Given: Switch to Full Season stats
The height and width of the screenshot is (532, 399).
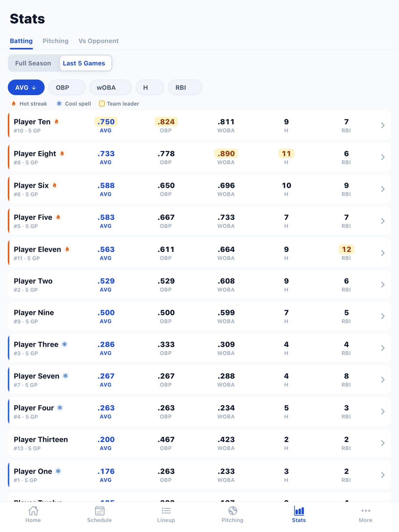Looking at the screenshot, I should pos(33,63).
